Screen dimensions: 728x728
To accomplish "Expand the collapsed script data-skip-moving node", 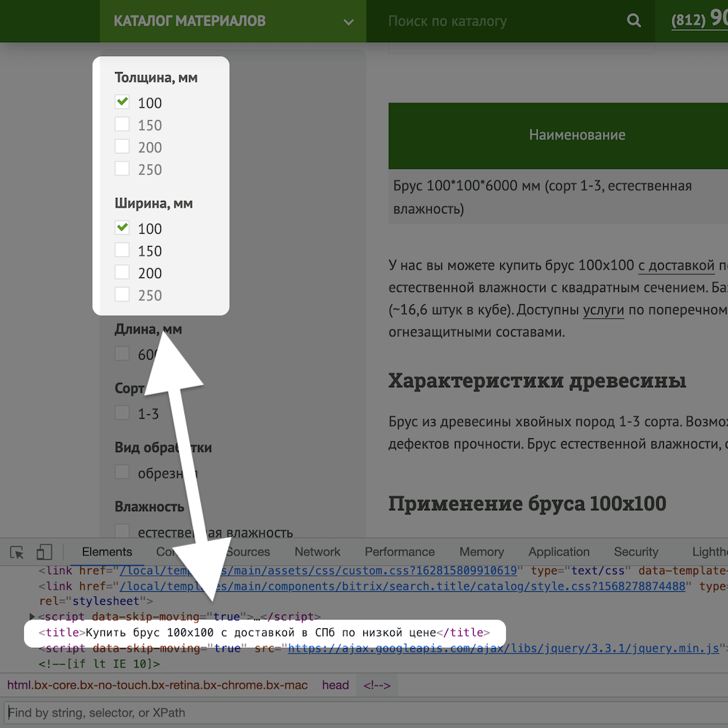I will [31, 617].
